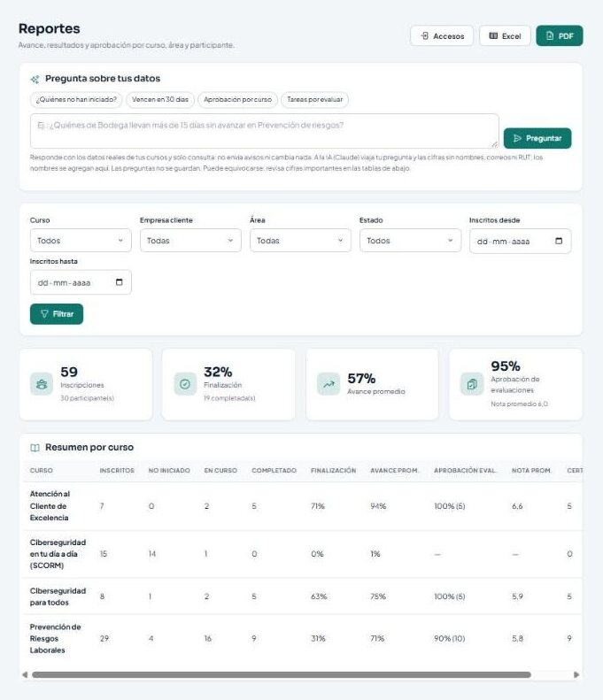Click the '6,6' nota promedio cell
Viewport: 603px width, 700px height.
[x=517, y=506]
